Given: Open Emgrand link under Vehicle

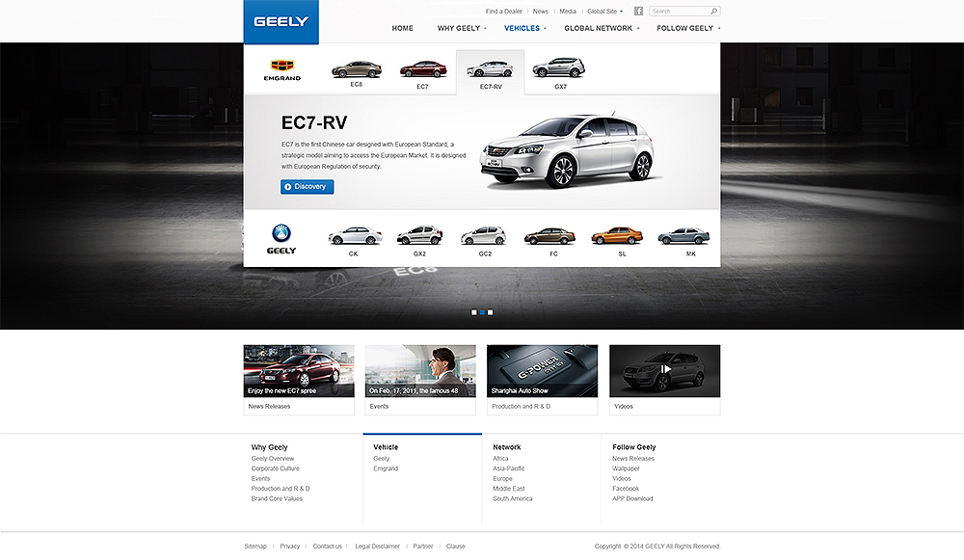Looking at the screenshot, I should [x=386, y=468].
